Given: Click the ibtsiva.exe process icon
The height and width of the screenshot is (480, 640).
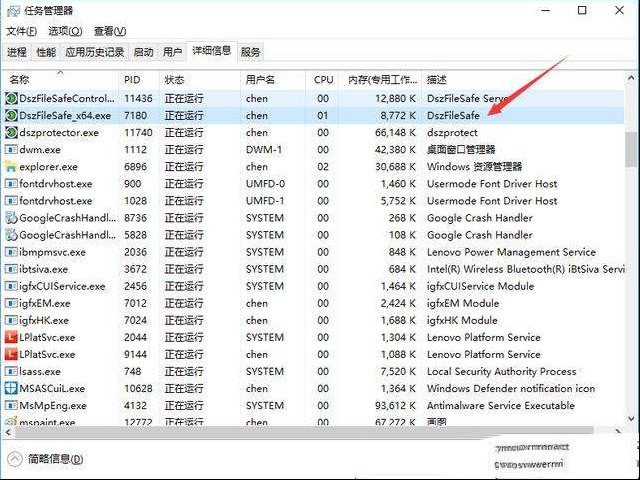Looking at the screenshot, I should tap(11, 269).
